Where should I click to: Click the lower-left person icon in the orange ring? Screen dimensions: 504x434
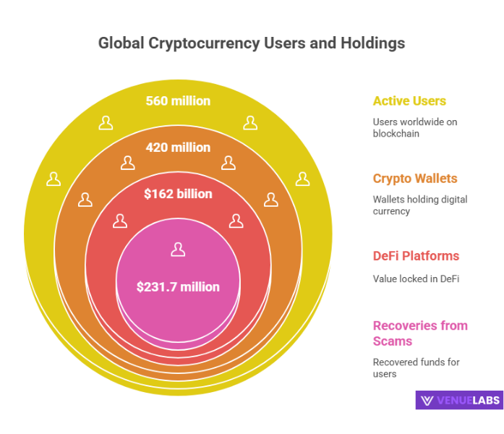pyautogui.click(x=85, y=200)
